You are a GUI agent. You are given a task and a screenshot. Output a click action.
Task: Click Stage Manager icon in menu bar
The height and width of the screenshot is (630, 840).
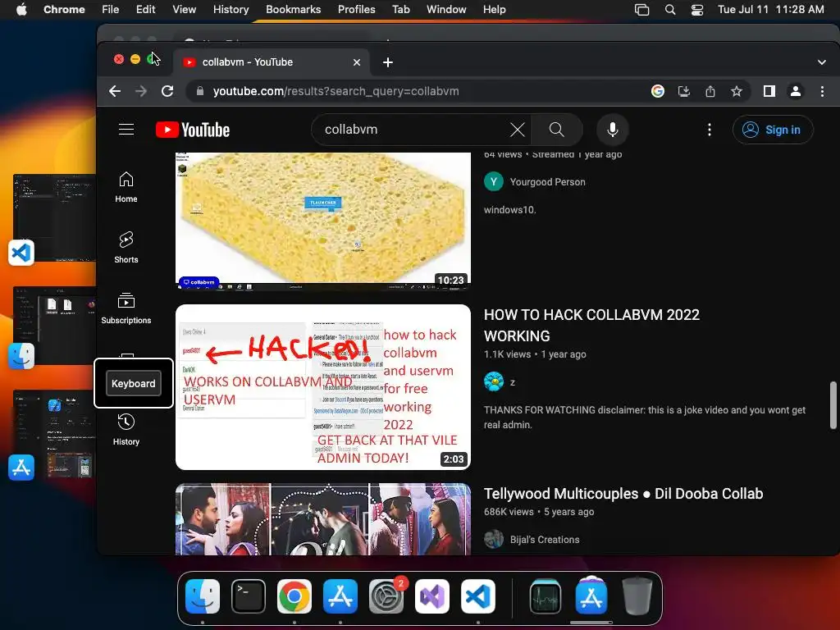click(x=641, y=10)
